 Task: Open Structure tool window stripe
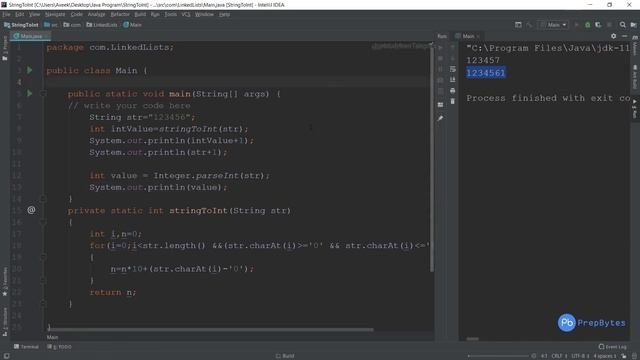coord(5,322)
